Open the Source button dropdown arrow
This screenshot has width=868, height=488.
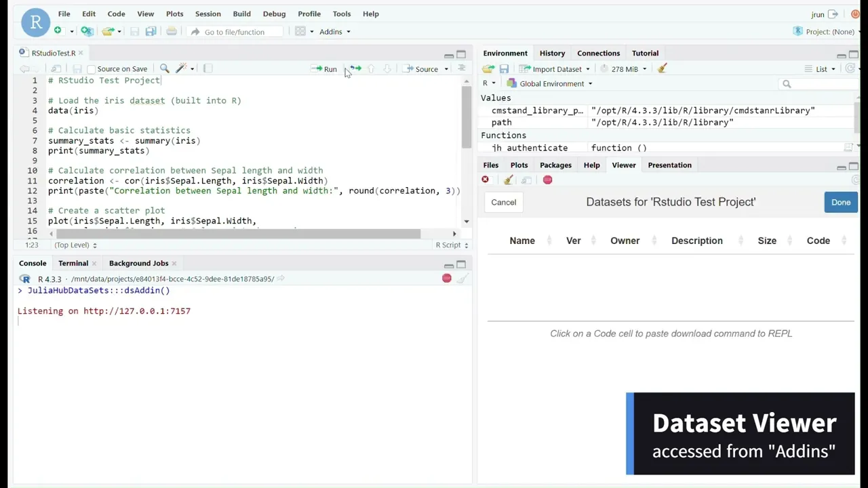point(446,69)
